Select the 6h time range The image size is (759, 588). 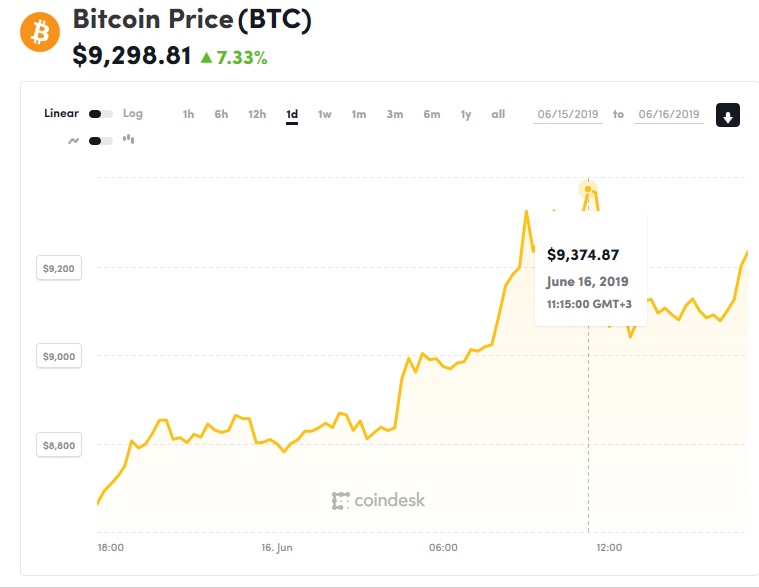[221, 114]
